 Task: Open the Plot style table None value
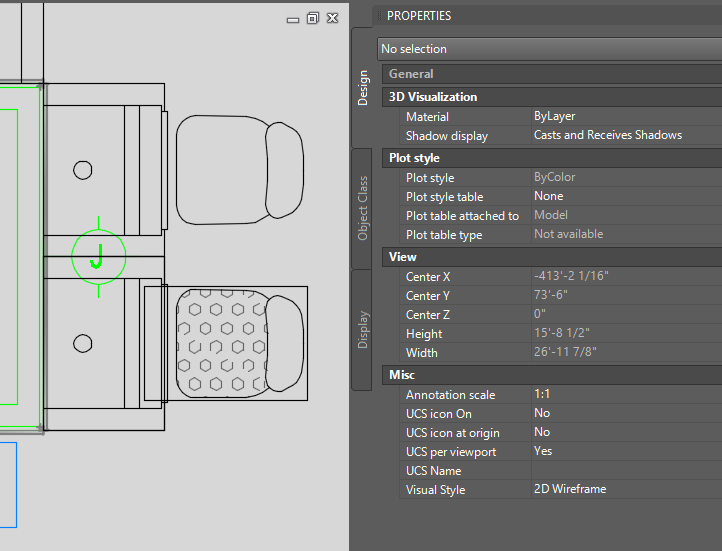click(x=627, y=196)
